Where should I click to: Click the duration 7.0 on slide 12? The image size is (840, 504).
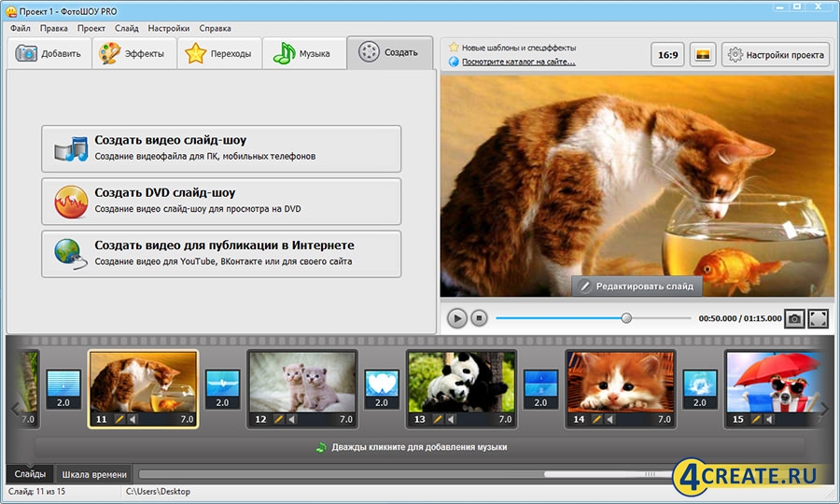[x=345, y=419]
